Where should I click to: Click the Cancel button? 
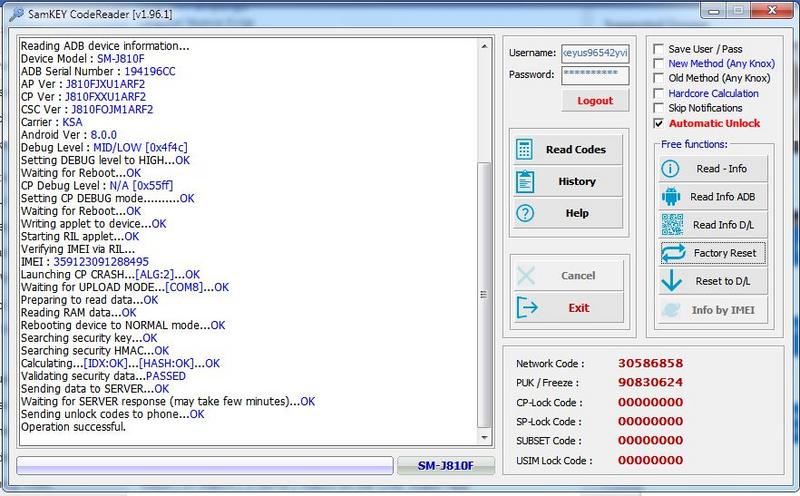point(568,276)
